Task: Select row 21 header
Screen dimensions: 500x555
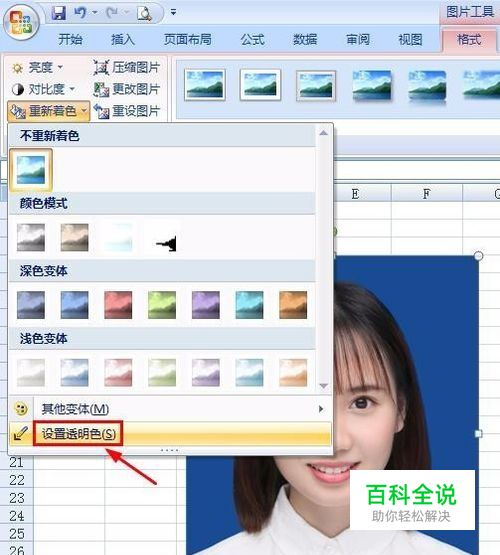Action: [16, 462]
